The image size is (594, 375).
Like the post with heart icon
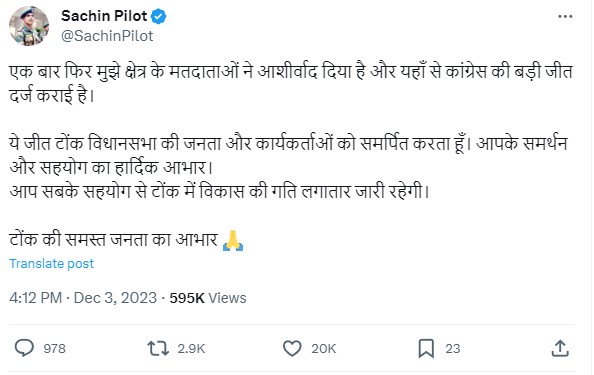coord(292,348)
